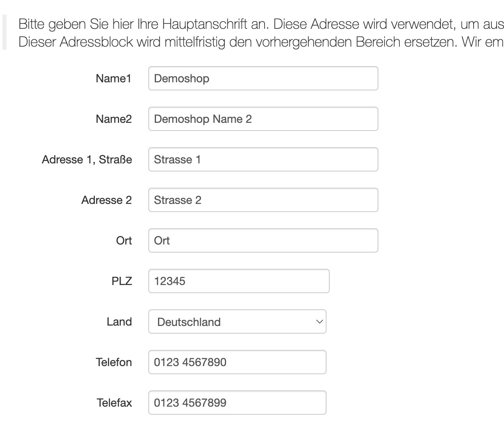
Task: Click the Ort label beside the field
Action: click(124, 240)
